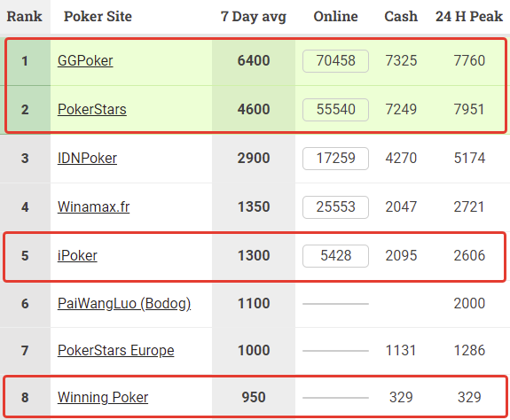Open the Winamax.fr link

94,207
